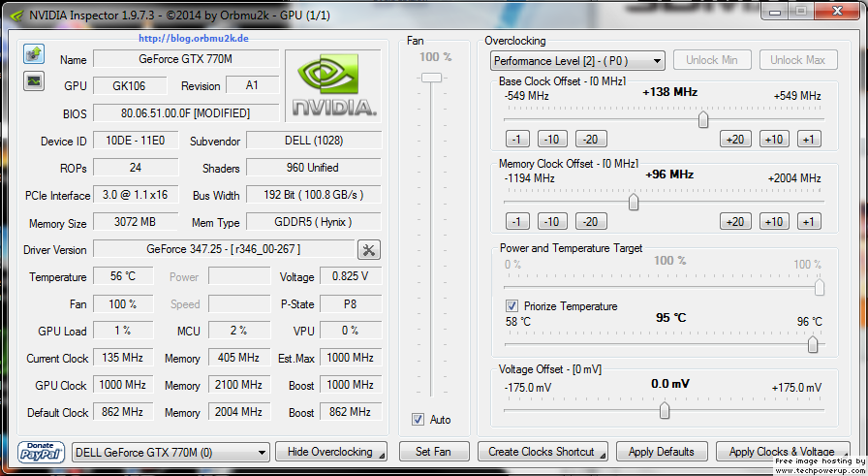Click the Unlock Min button
Viewport: 868px width, 476px height.
click(712, 60)
